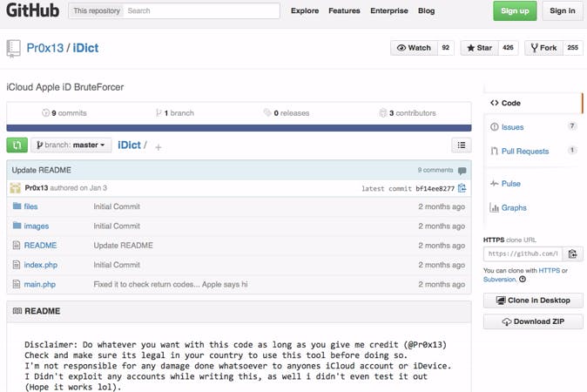Open the commit comments bubble icon

point(462,171)
